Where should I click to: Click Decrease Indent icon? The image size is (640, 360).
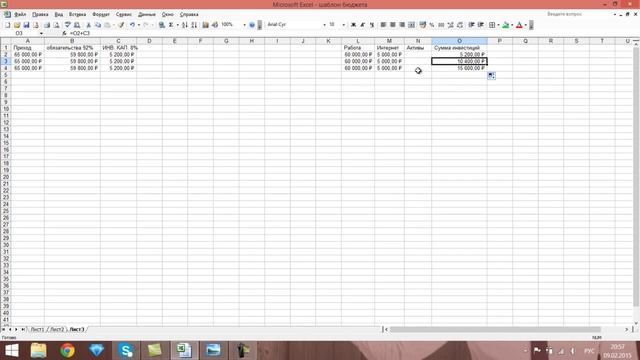(471, 25)
